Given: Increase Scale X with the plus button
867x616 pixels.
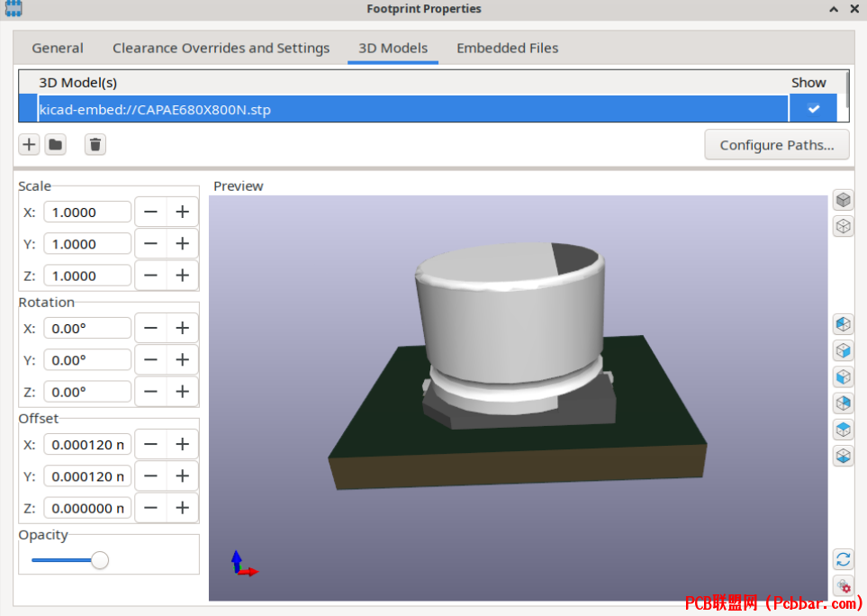Looking at the screenshot, I should (x=183, y=212).
